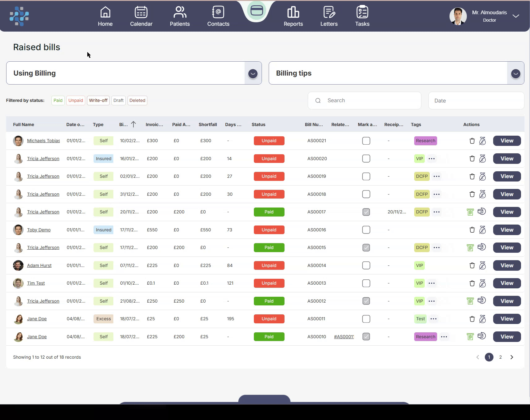Filter bills by Unpaid status
Viewport: 530px width, 420px height.
point(76,100)
